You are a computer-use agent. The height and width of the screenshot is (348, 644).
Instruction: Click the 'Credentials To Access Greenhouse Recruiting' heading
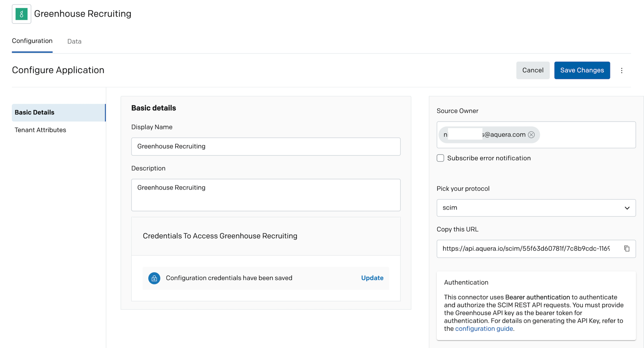coord(220,236)
